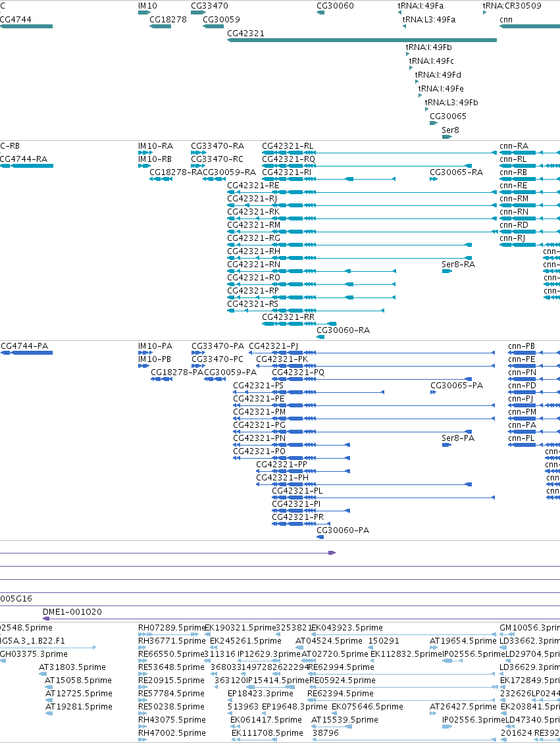Image resolution: width=560 pixels, height=743 pixels.
Task: Select protein IM10-PB
Action: pyautogui.click(x=155, y=359)
